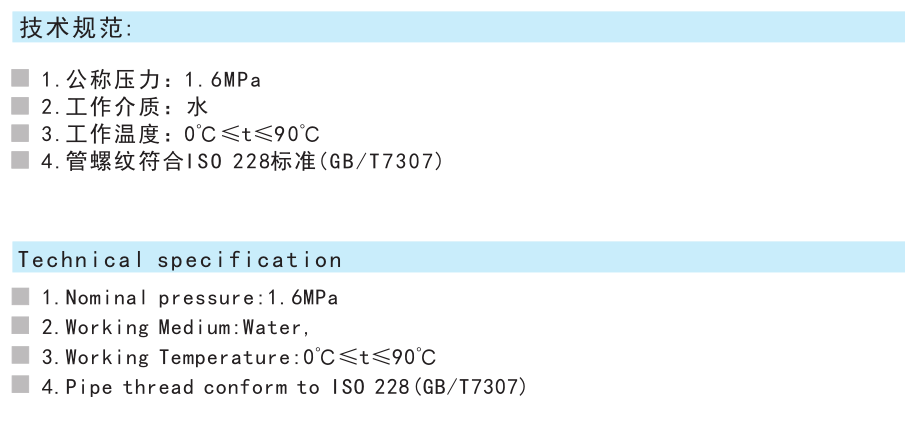Click the Working Temperature line
The width and height of the screenshot is (905, 428).
251,357
